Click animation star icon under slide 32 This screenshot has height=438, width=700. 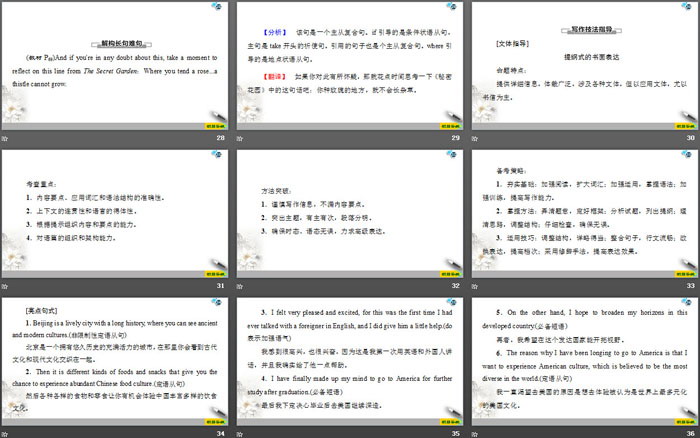click(240, 286)
